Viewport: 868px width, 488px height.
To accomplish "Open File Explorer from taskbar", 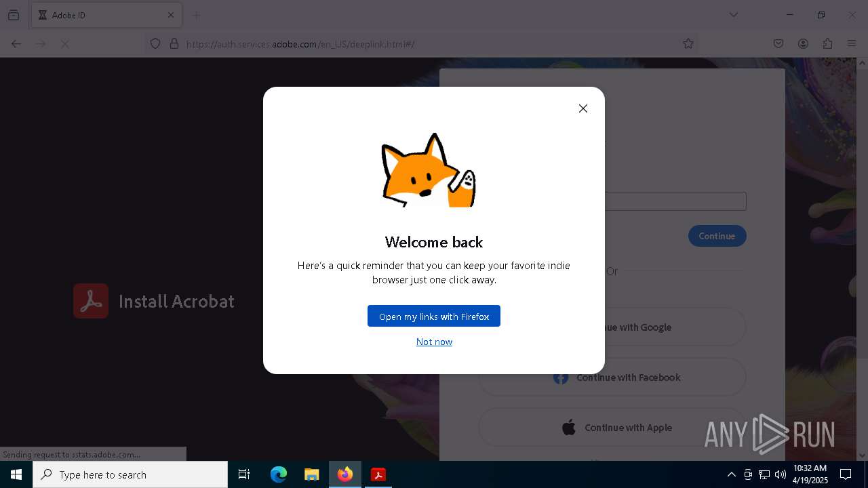I will point(311,474).
